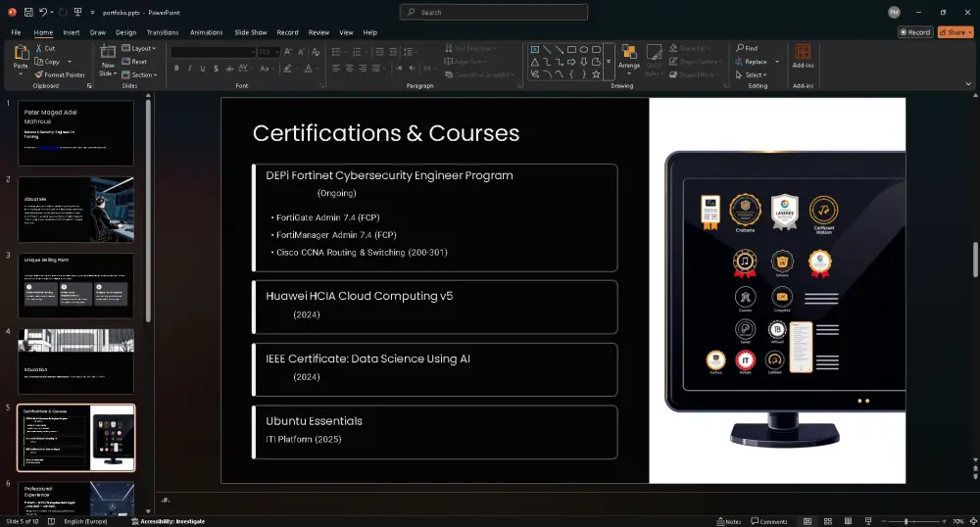Toggle Italic text formatting
Screen dimensions: 980x527
coord(190,69)
